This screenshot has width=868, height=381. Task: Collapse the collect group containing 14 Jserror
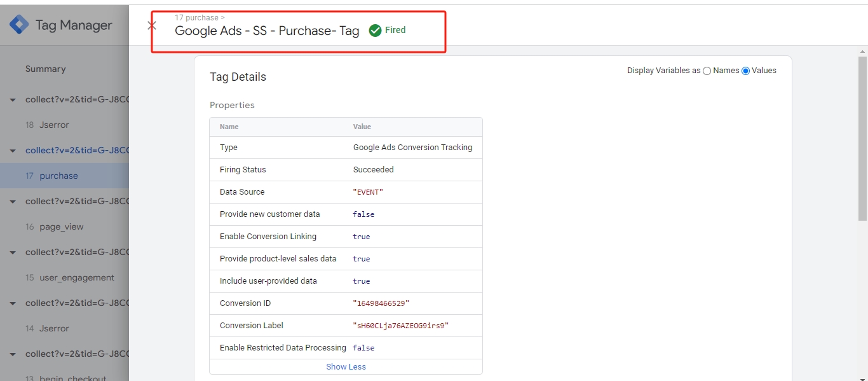(x=13, y=303)
